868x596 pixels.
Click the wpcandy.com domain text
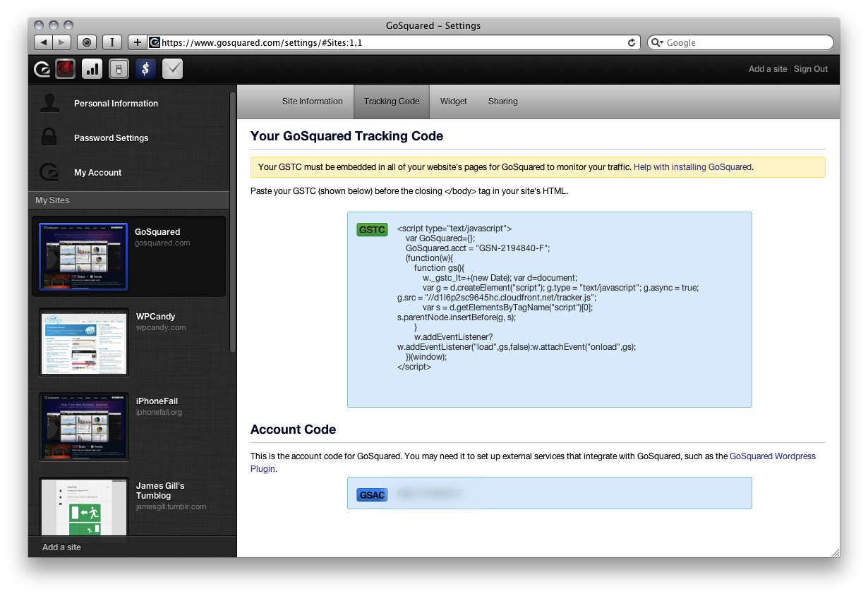click(161, 327)
